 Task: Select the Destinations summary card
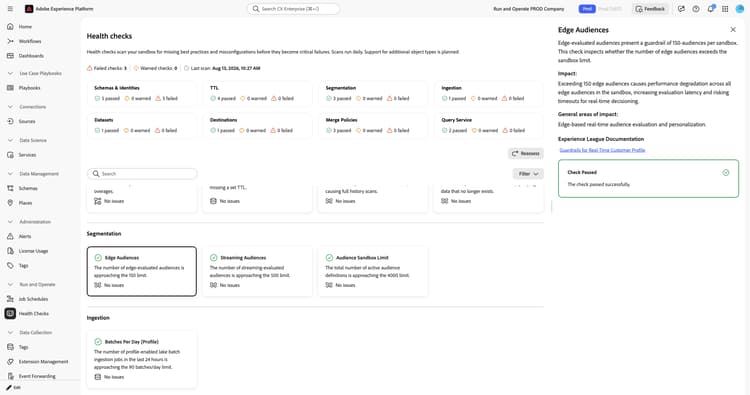pyautogui.click(x=257, y=125)
